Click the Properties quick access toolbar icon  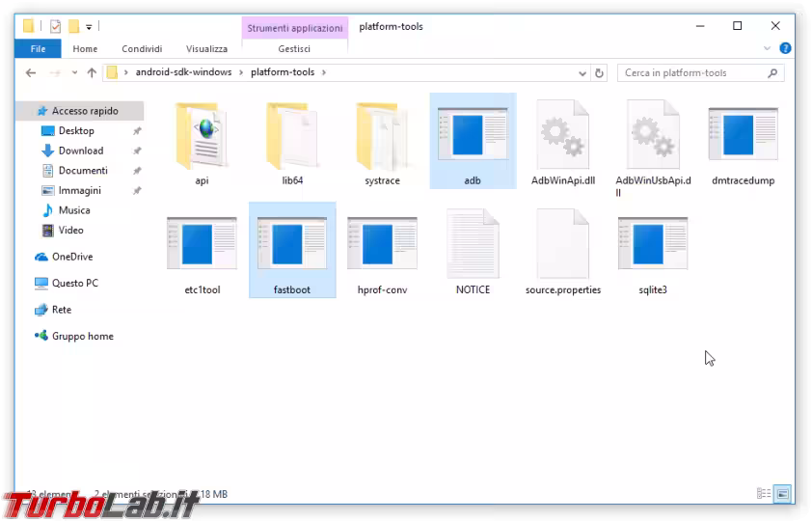coord(55,26)
